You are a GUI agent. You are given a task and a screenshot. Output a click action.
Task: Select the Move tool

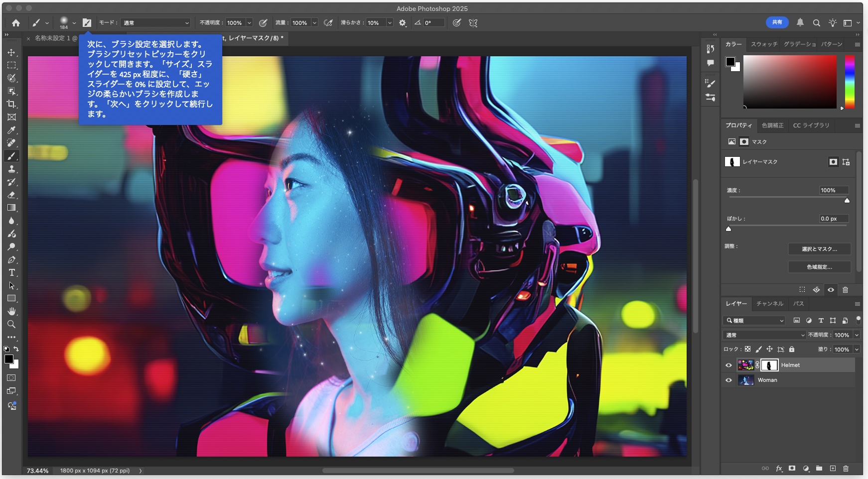pyautogui.click(x=11, y=52)
